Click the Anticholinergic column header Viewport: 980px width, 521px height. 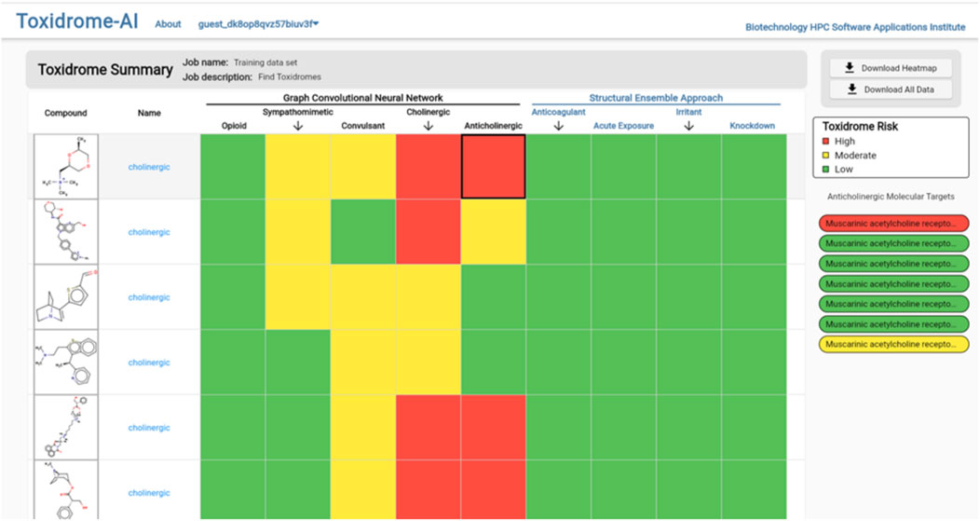[x=493, y=126]
